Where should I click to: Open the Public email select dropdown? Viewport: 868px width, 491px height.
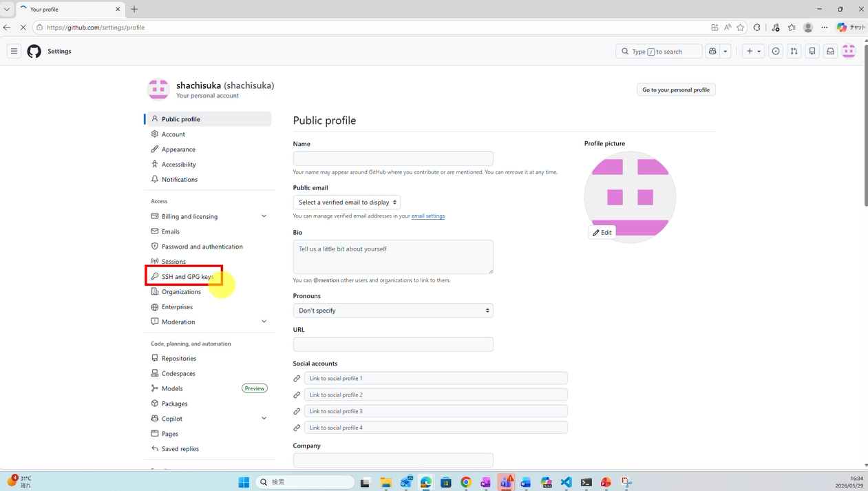coord(347,202)
